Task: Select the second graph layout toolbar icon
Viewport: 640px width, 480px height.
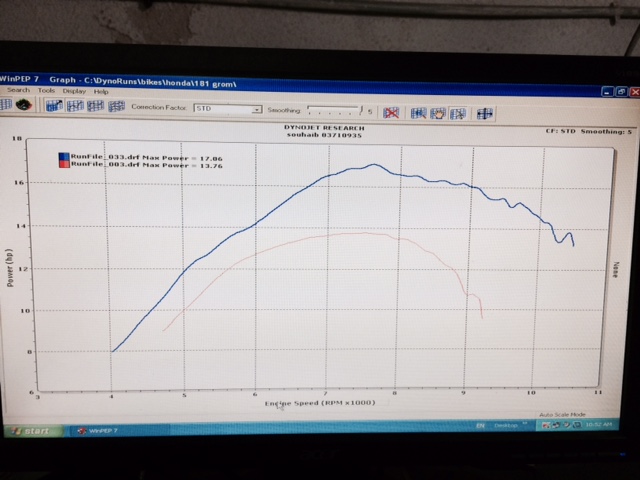Action: [x=75, y=106]
